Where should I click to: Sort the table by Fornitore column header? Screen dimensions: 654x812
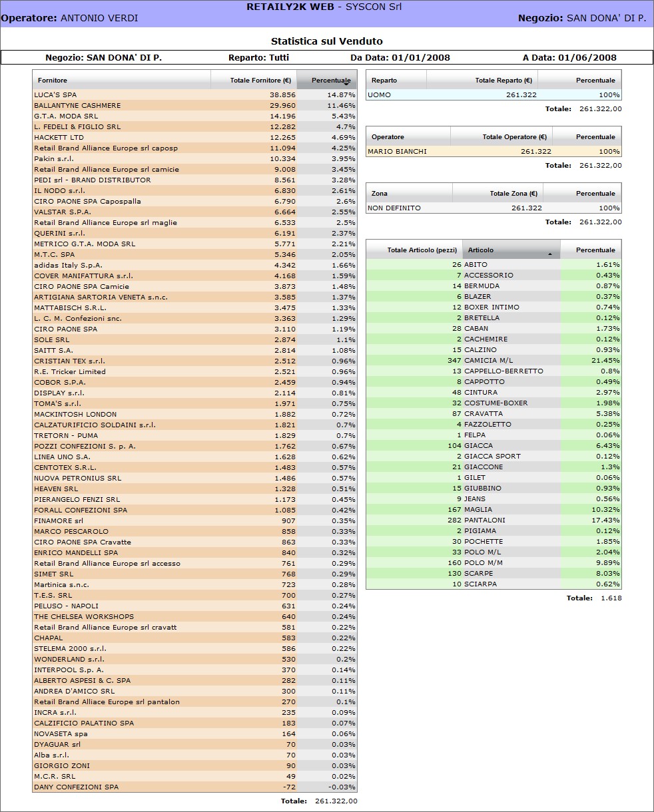tap(121, 80)
